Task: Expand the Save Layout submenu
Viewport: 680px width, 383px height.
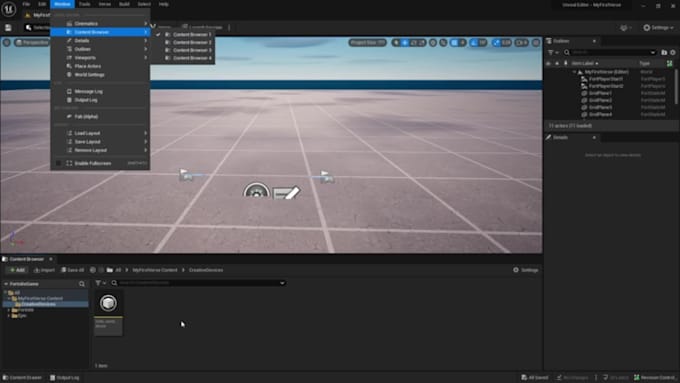Action: [x=100, y=142]
